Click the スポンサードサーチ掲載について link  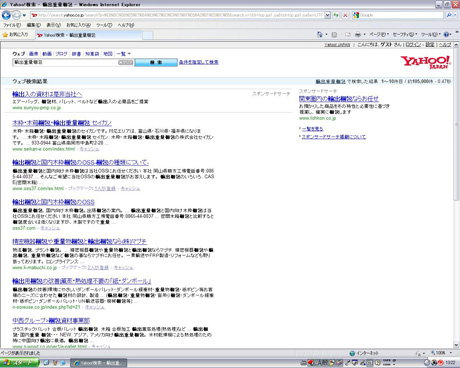[334, 137]
